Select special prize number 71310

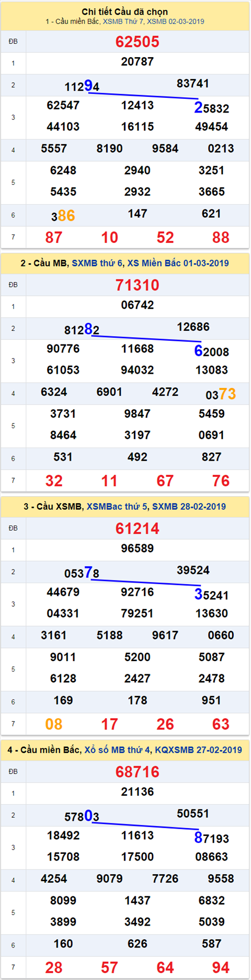[x=138, y=285]
